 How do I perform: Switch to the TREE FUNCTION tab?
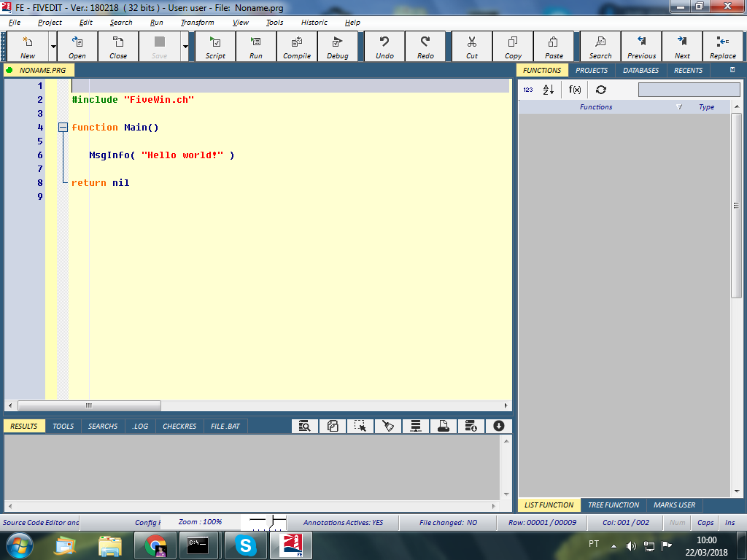(613, 505)
